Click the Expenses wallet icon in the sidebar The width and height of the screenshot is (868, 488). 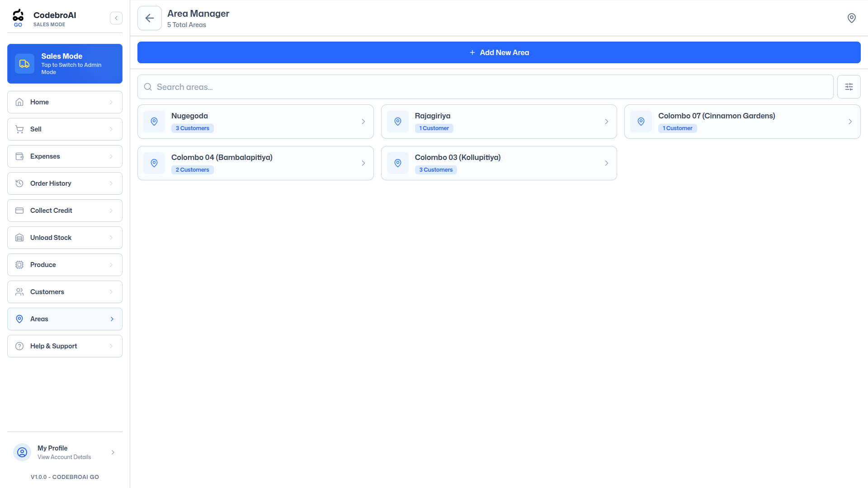click(19, 156)
